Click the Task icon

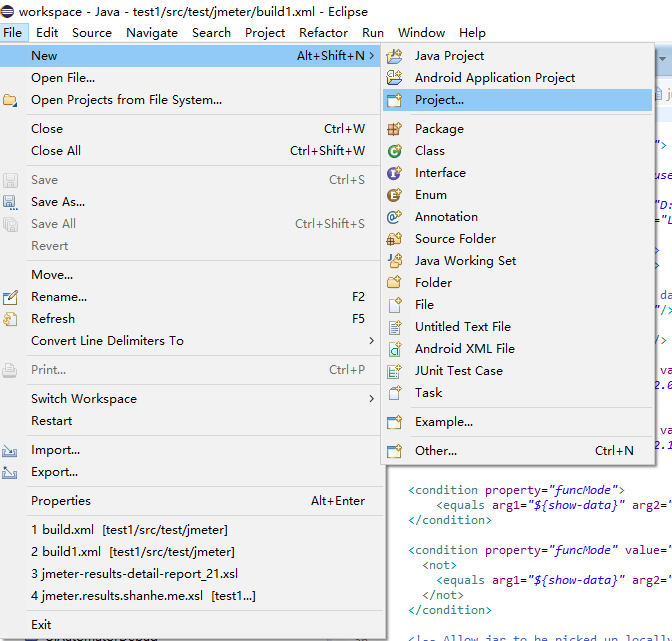pyautogui.click(x=394, y=392)
